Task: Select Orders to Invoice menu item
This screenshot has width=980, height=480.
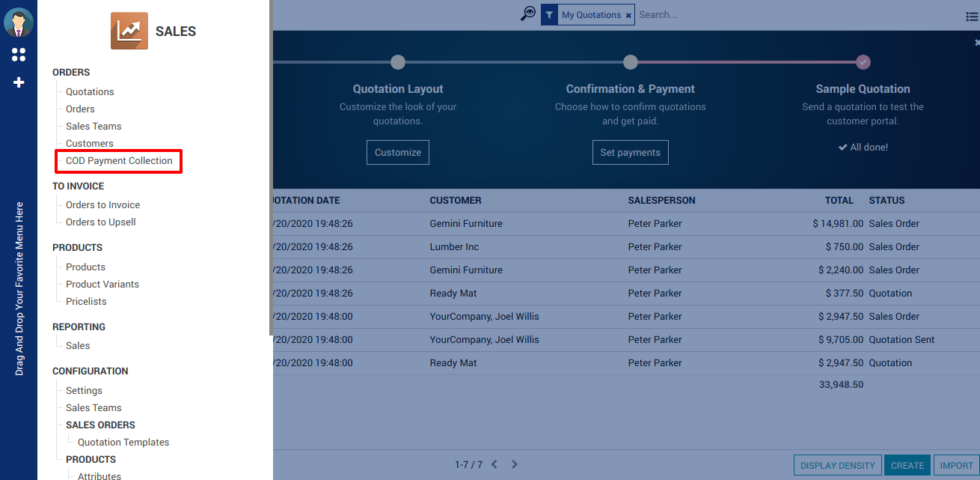Action: coord(102,205)
